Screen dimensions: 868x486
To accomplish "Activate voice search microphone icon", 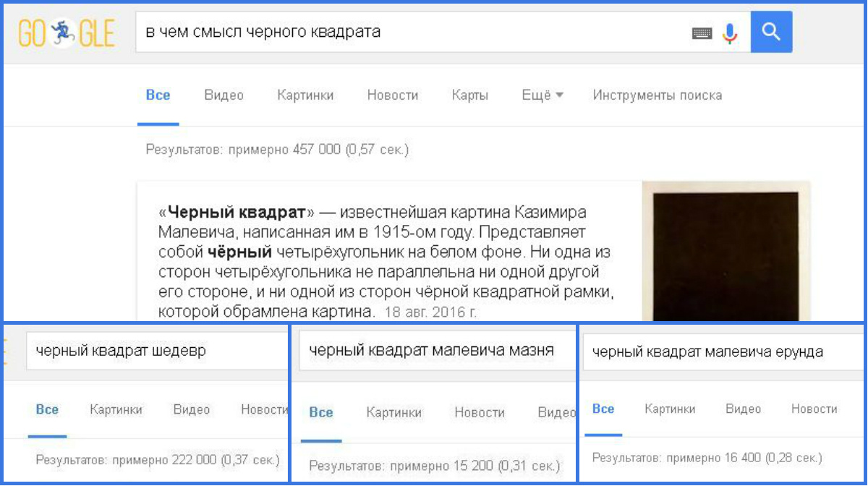I will tap(730, 33).
